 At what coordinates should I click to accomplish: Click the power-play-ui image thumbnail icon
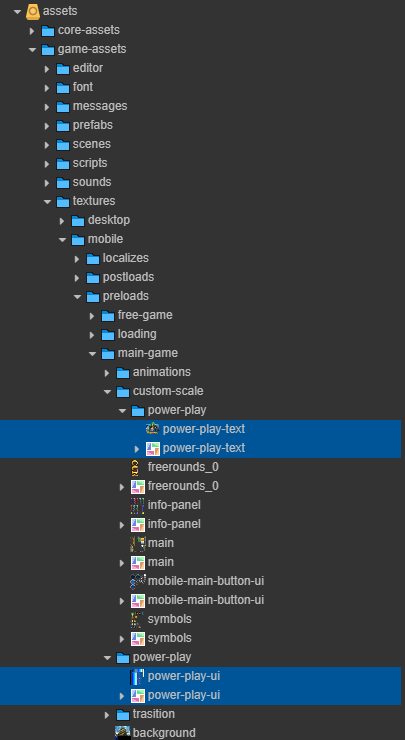click(137, 676)
